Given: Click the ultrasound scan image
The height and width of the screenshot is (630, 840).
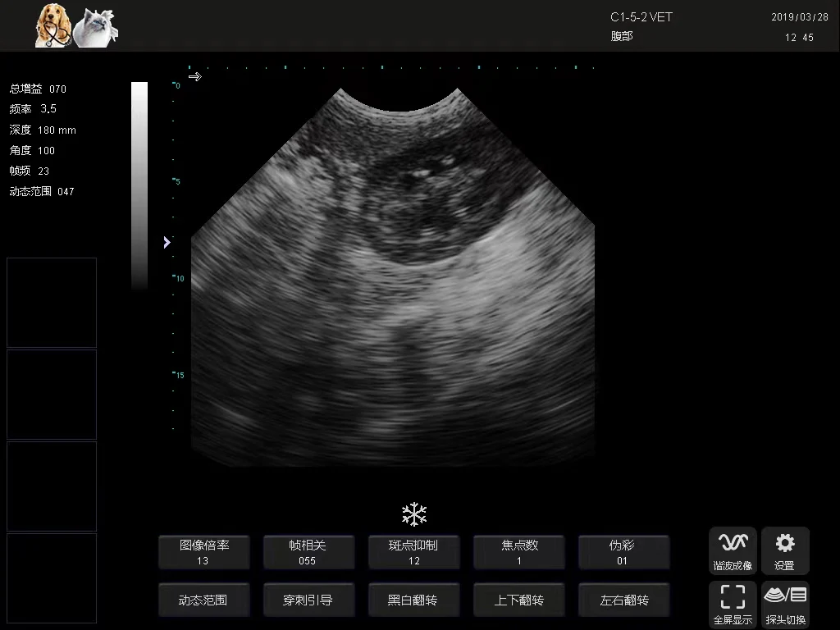Looking at the screenshot, I should tap(393, 277).
